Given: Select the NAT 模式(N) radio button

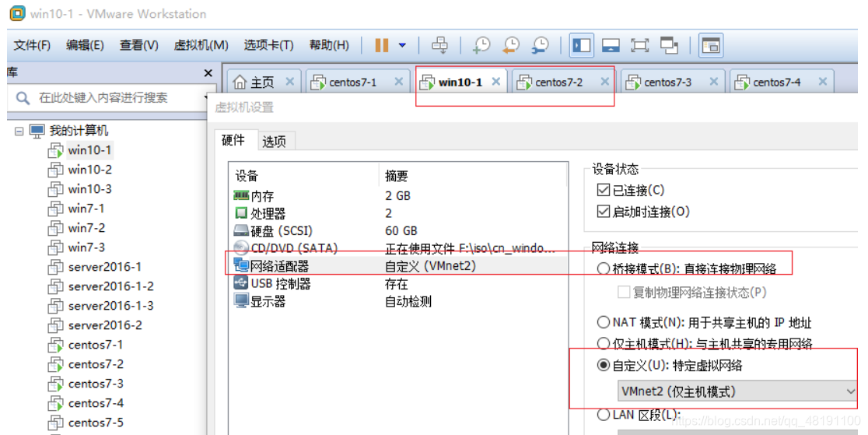Looking at the screenshot, I should click(604, 322).
